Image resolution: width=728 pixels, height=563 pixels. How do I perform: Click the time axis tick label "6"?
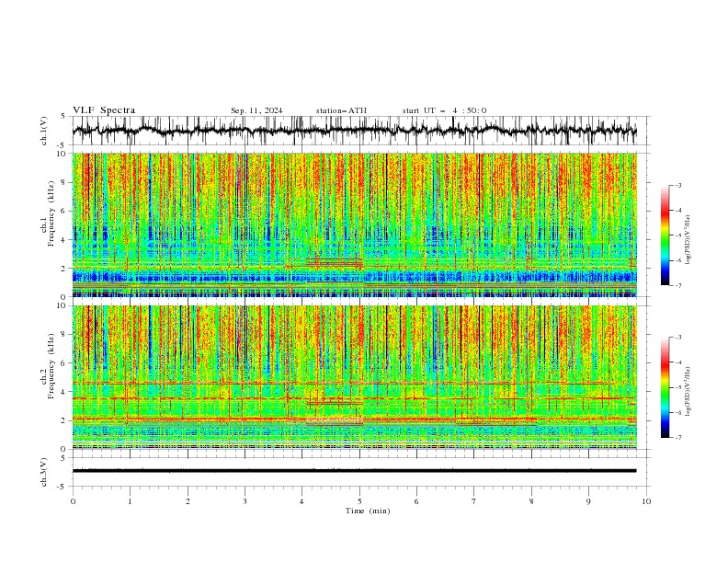pos(417,501)
